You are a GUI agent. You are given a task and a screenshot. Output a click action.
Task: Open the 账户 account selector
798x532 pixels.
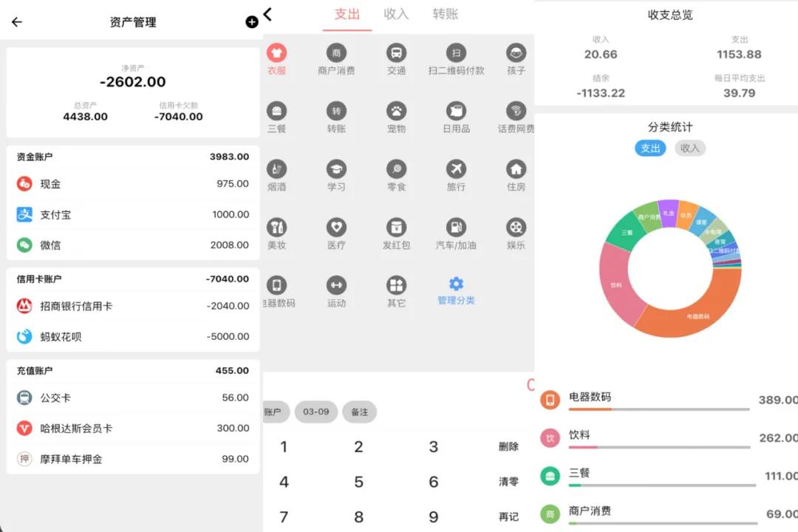click(273, 412)
